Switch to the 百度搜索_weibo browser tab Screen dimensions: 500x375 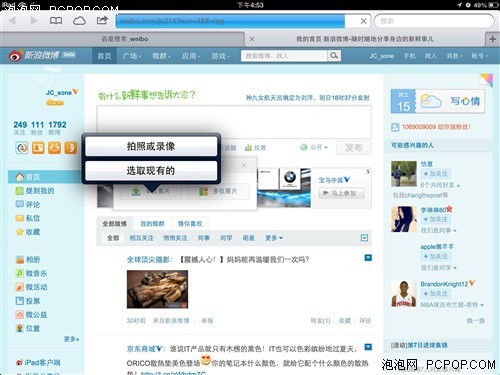(125, 39)
